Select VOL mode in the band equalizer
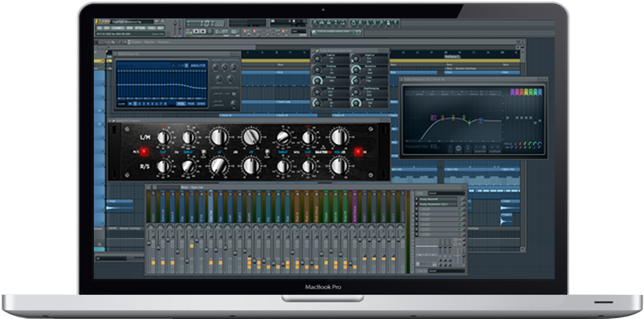The width and height of the screenshot is (644, 319). coord(180,103)
